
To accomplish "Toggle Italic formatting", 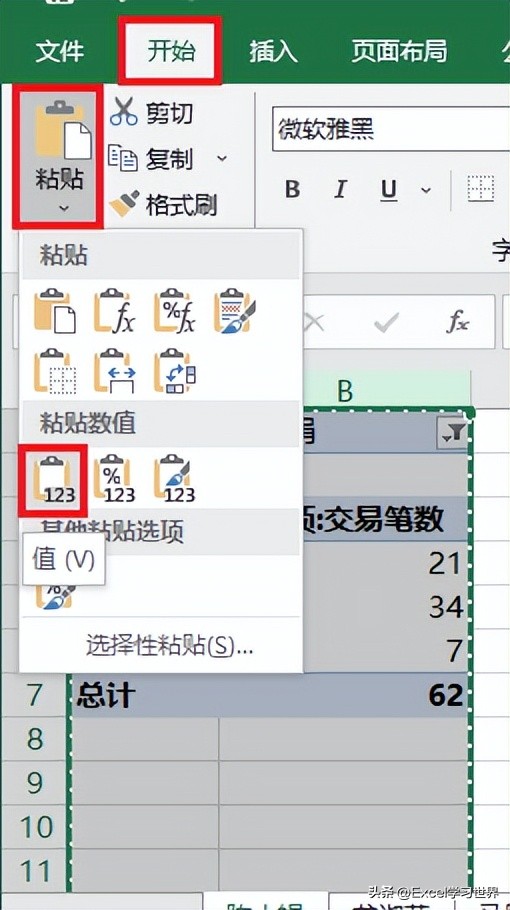I will pos(341,190).
